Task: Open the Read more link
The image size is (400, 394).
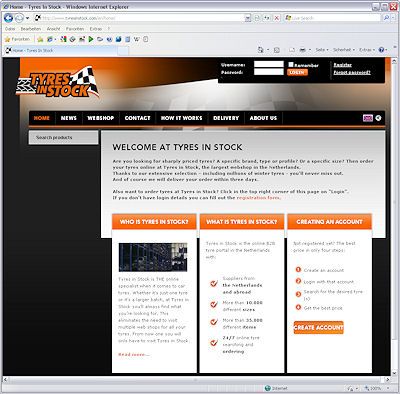Action: click(x=134, y=354)
